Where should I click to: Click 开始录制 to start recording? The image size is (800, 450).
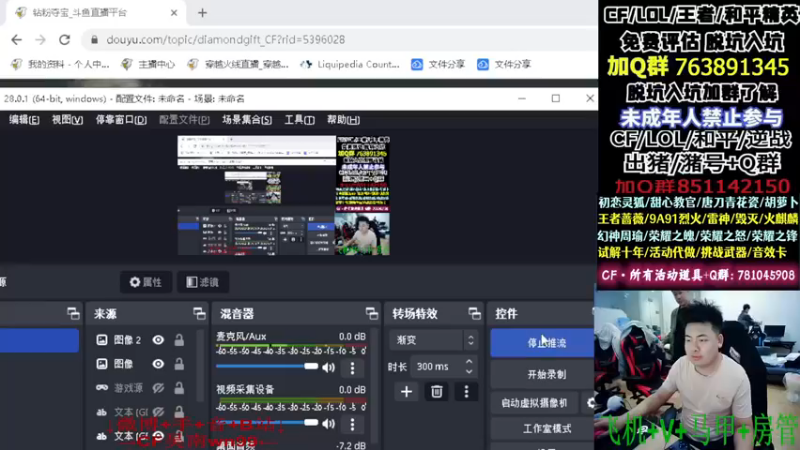pos(542,374)
